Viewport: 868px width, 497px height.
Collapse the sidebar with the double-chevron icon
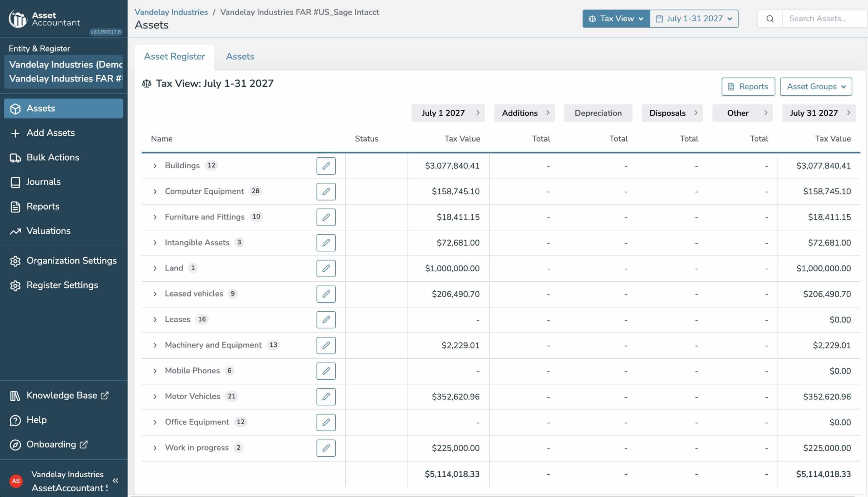[116, 481]
